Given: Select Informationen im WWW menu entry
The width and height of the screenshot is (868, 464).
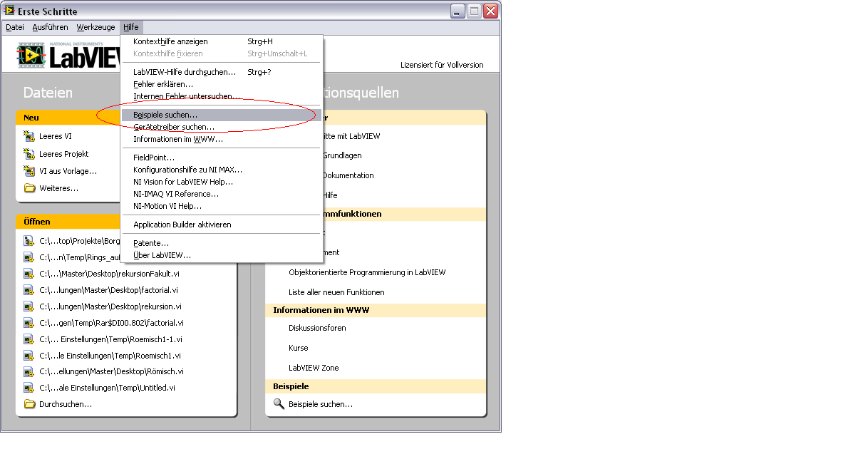Looking at the screenshot, I should 222,139.
